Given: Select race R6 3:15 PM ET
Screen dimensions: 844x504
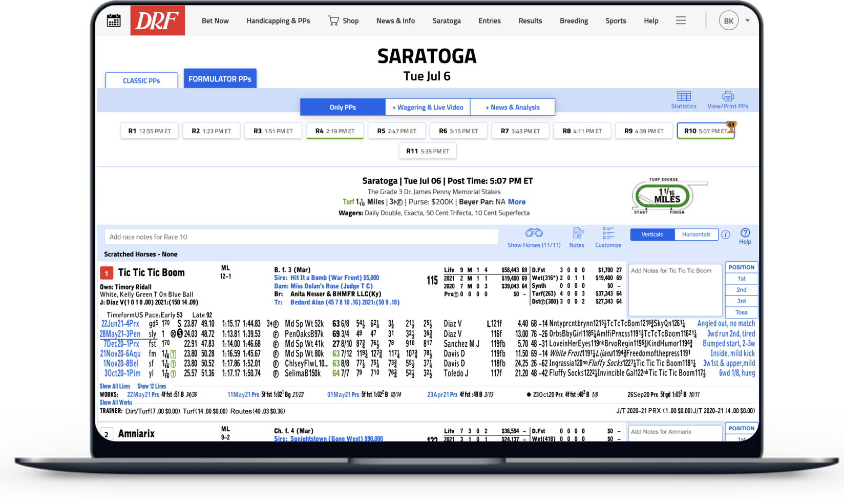Looking at the screenshot, I should click(x=458, y=131).
